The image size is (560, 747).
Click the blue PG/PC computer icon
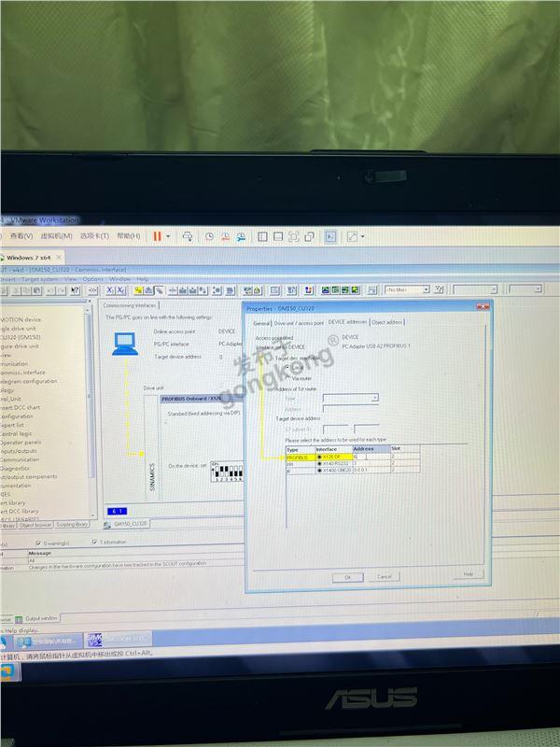[x=123, y=344]
